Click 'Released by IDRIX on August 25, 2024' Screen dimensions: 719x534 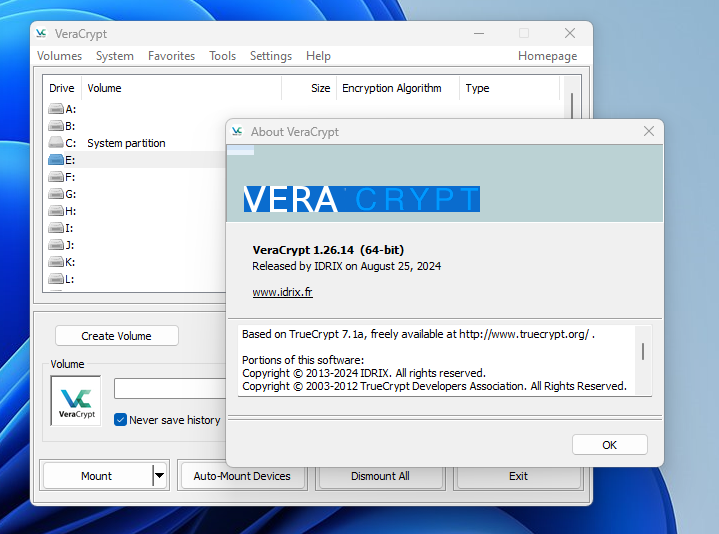(347, 266)
